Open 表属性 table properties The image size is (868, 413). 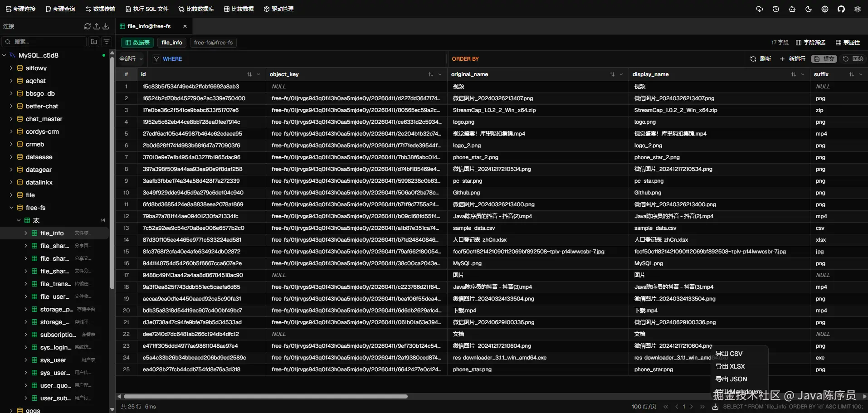tap(848, 43)
